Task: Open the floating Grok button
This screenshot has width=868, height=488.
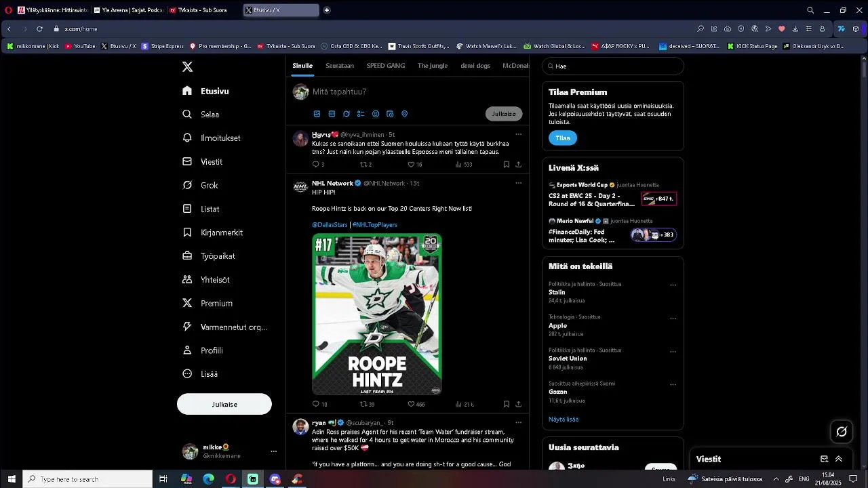Action: [842, 431]
